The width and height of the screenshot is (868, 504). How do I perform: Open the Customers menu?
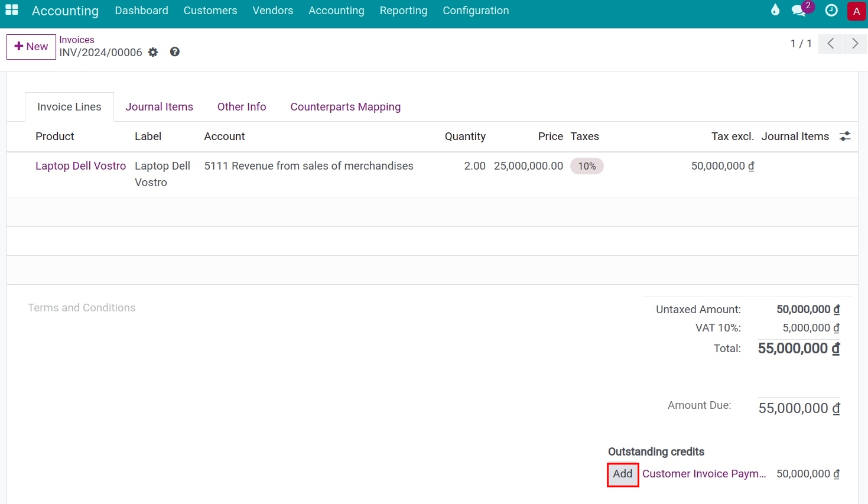click(x=210, y=11)
